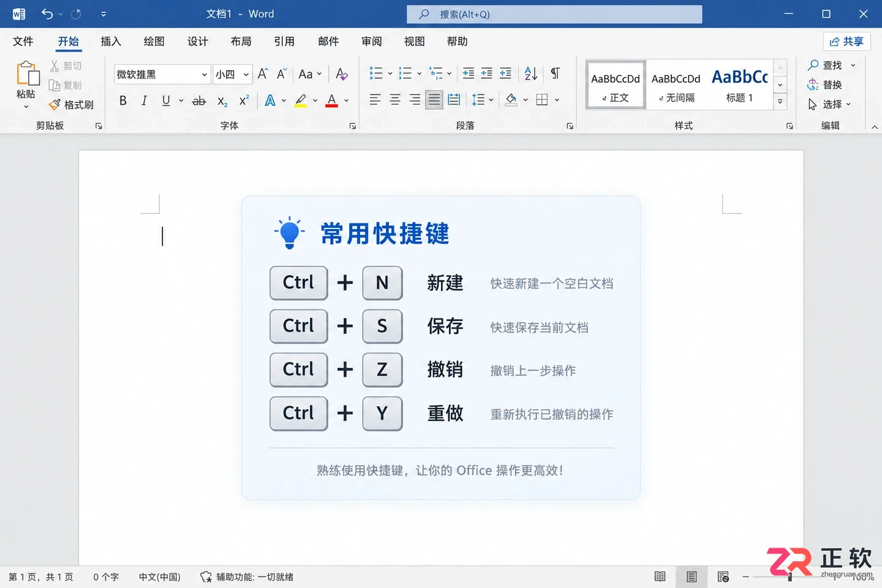Expand the numbering list dropdown arrow
The image size is (882, 588).
tap(420, 73)
